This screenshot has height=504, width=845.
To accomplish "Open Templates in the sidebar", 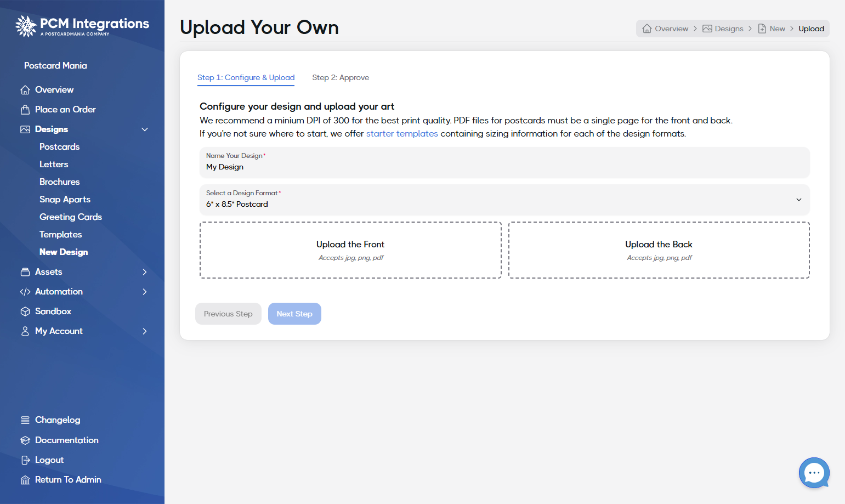I will pyautogui.click(x=61, y=235).
